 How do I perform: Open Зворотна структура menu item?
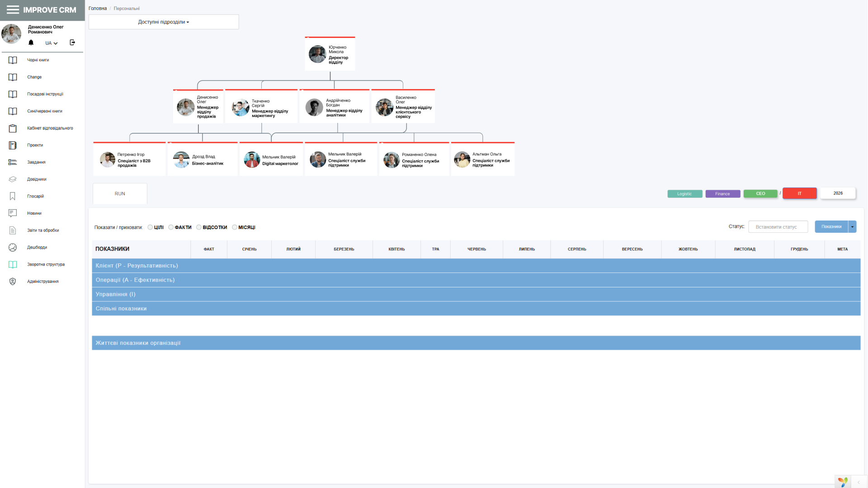tap(46, 264)
